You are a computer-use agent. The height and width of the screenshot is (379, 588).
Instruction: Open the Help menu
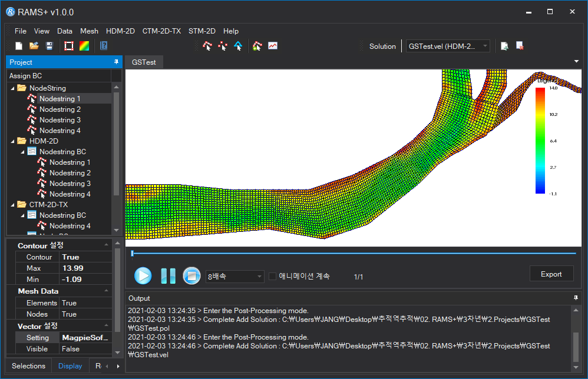pyautogui.click(x=231, y=31)
